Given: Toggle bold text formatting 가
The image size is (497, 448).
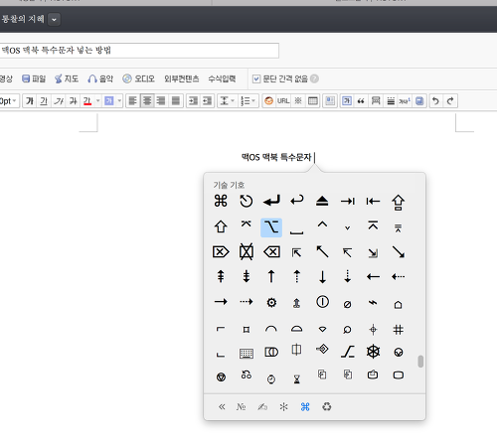Looking at the screenshot, I should (x=30, y=100).
